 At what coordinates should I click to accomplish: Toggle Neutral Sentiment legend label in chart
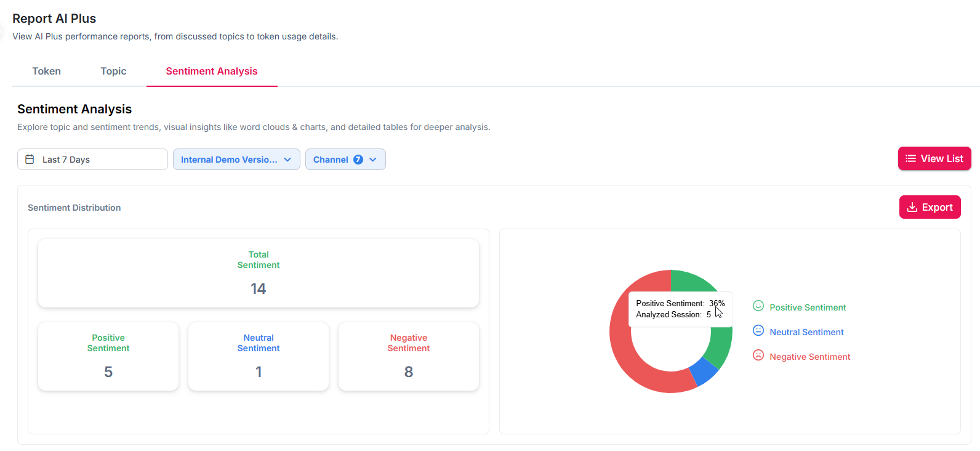[x=806, y=332]
